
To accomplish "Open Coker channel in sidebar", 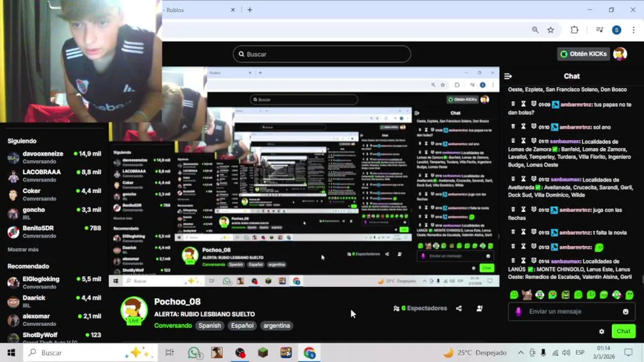I will [x=54, y=195].
